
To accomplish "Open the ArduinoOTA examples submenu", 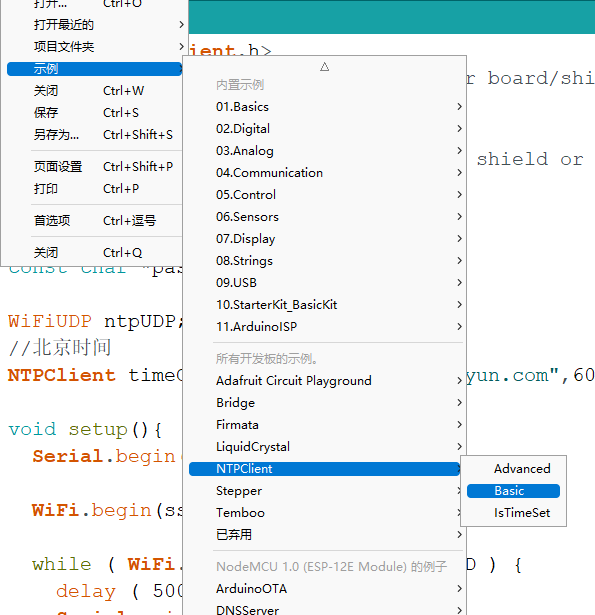I will click(x=324, y=588).
